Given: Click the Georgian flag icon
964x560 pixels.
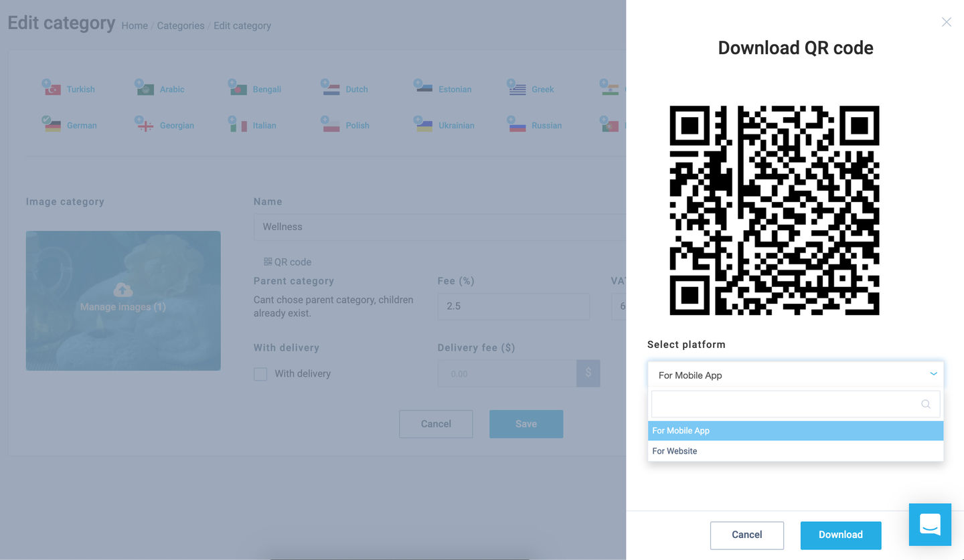Looking at the screenshot, I should pyautogui.click(x=145, y=125).
